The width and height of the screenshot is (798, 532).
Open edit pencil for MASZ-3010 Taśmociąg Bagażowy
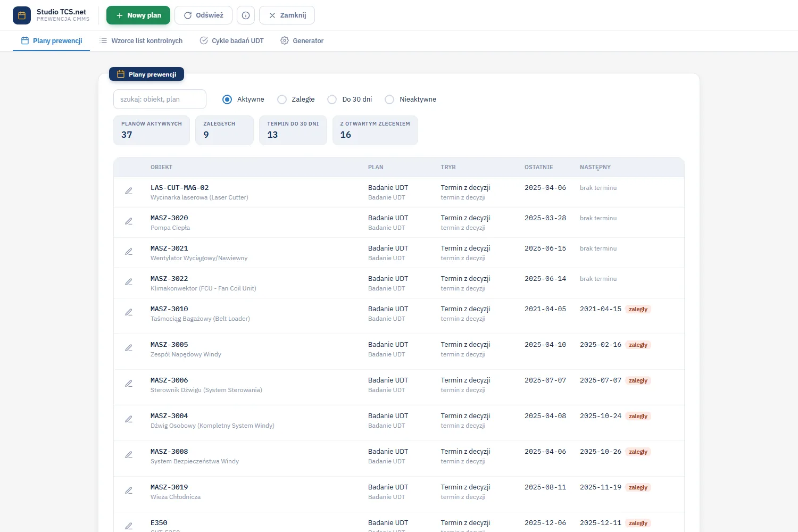tap(129, 312)
